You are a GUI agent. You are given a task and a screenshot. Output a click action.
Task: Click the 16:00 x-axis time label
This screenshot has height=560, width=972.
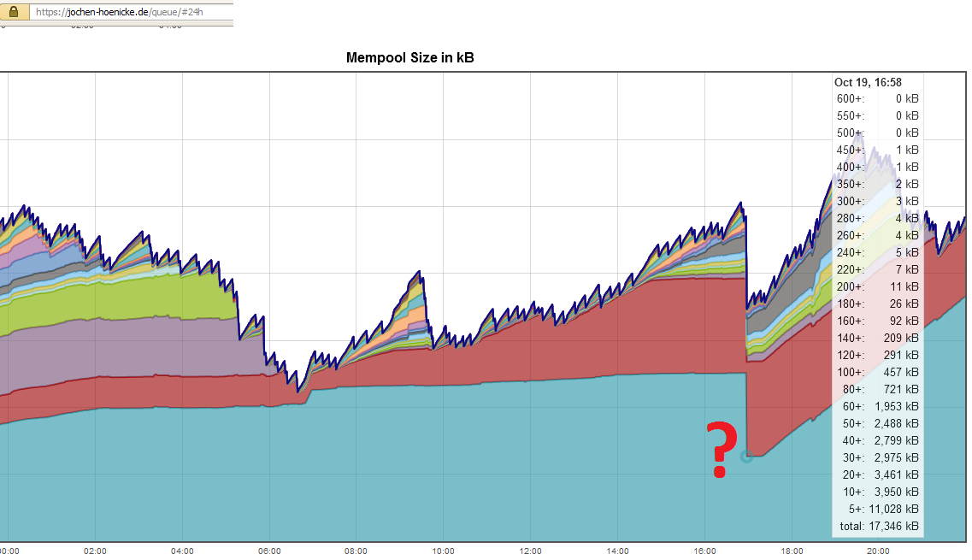(x=704, y=551)
